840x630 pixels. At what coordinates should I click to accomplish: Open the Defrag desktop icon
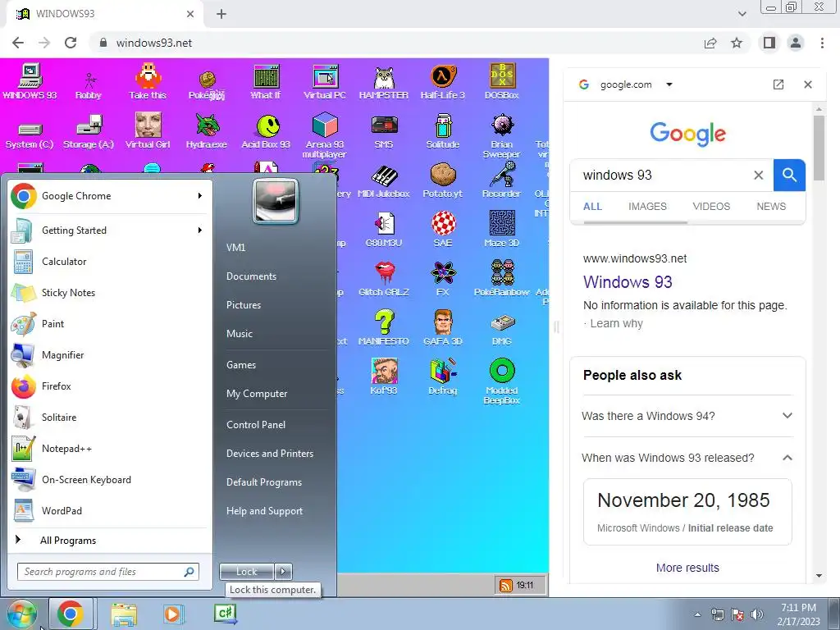pos(443,377)
